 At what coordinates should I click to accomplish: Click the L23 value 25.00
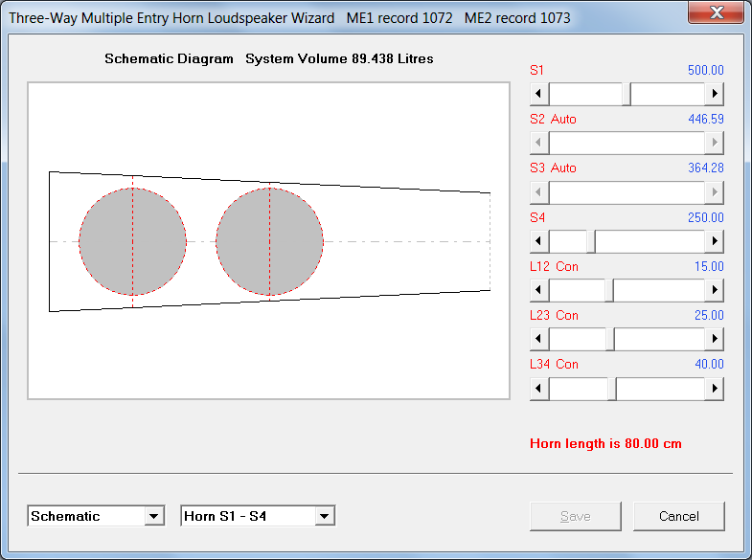point(709,315)
